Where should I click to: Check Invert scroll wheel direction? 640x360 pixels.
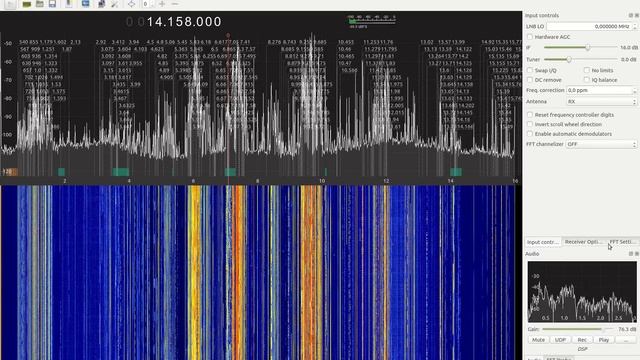tap(530, 124)
